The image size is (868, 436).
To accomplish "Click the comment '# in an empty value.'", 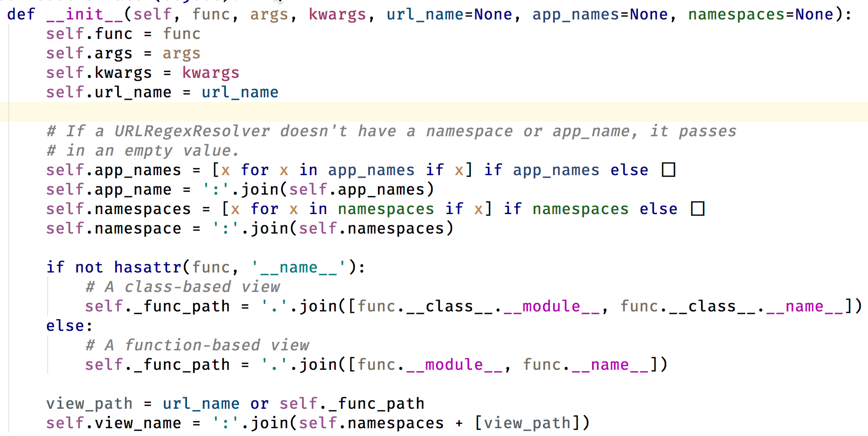I will point(143,150).
